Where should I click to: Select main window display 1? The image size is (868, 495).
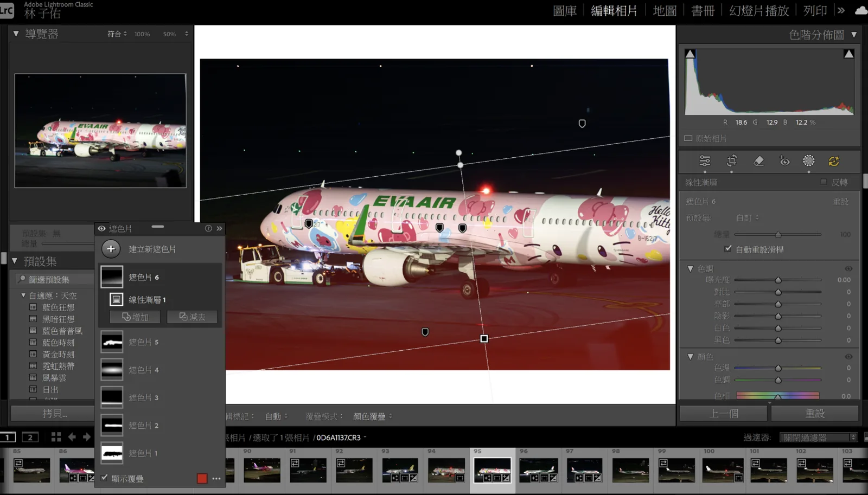tap(8, 437)
